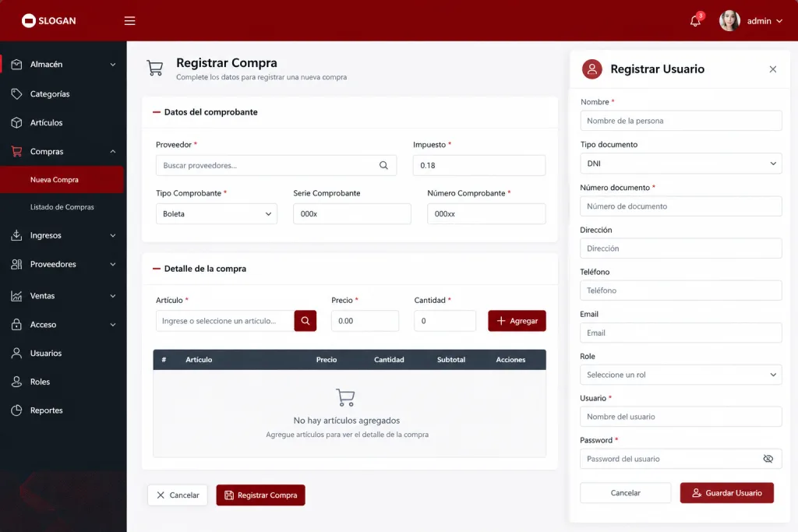798x532 pixels.
Task: Click the Dirección input field
Action: click(x=681, y=248)
